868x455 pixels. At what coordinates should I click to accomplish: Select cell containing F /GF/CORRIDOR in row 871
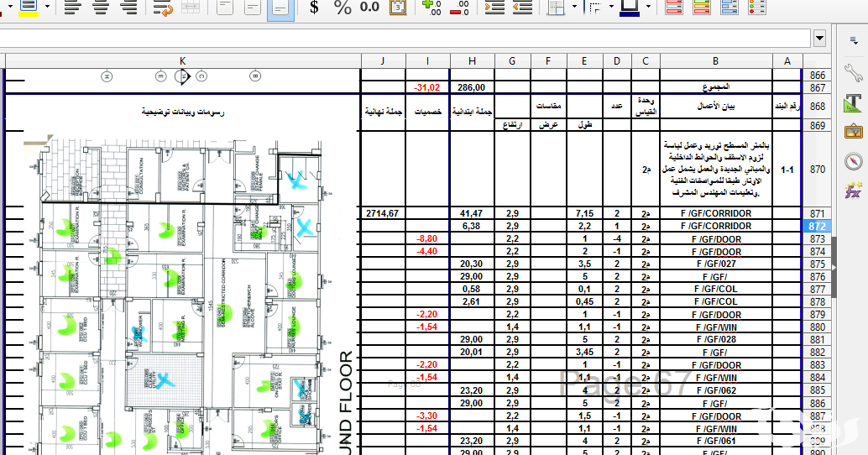point(716,214)
